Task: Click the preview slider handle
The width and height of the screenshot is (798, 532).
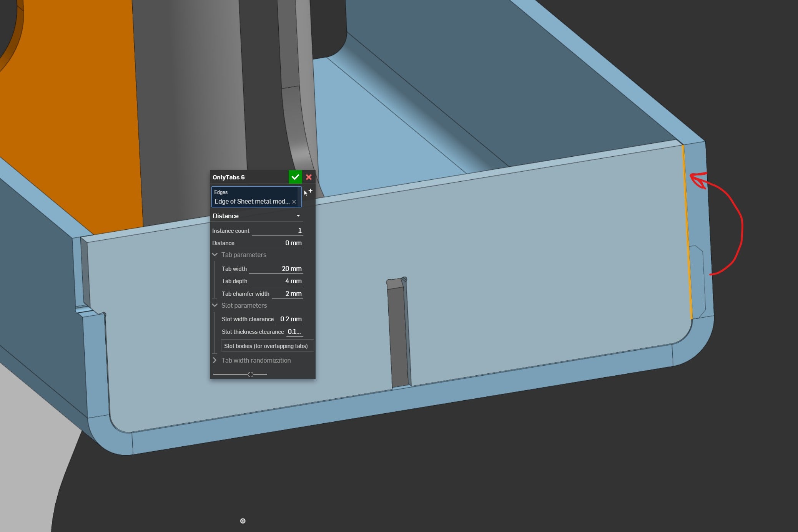Action: 251,374
